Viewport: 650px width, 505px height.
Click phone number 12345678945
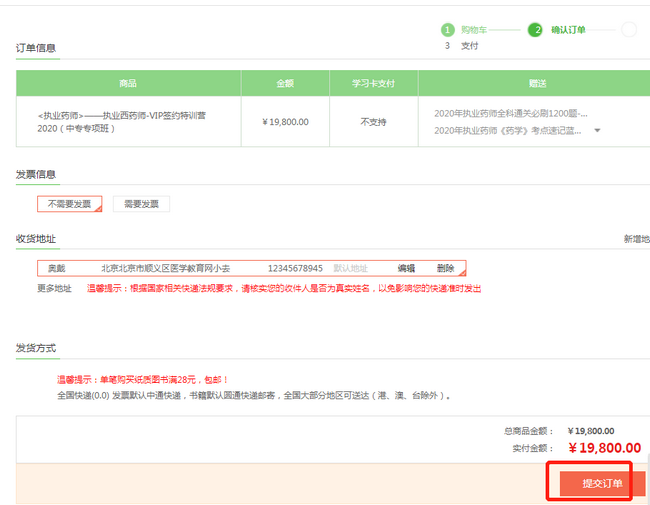point(295,268)
